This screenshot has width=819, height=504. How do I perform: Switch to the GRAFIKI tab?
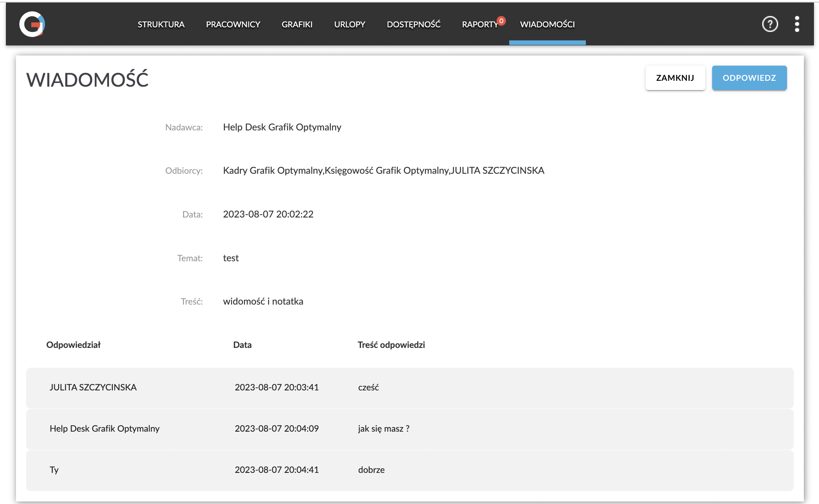[297, 24]
